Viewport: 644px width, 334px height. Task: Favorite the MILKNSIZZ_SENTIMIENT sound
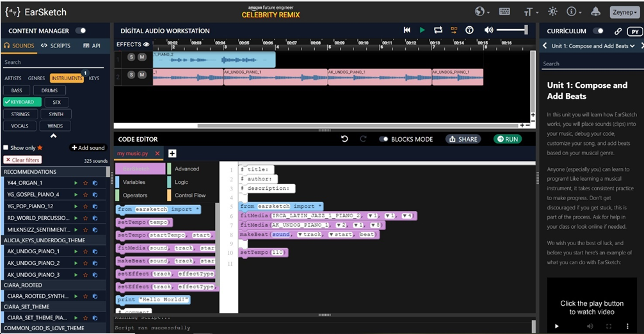click(x=85, y=230)
